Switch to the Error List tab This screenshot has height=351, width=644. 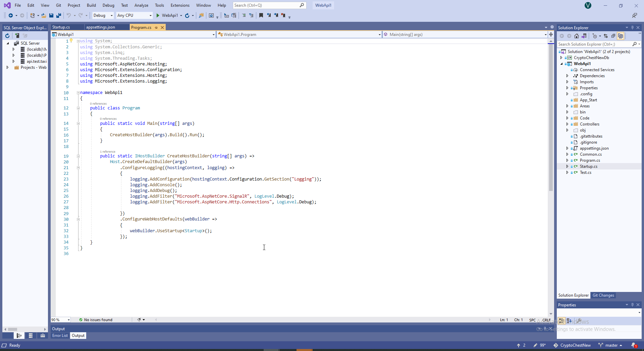click(x=60, y=336)
